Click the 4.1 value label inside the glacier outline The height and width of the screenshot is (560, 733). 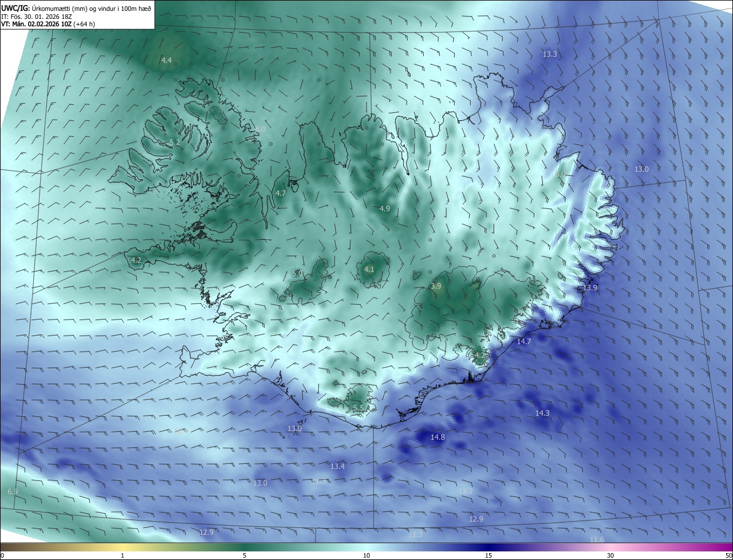(369, 269)
